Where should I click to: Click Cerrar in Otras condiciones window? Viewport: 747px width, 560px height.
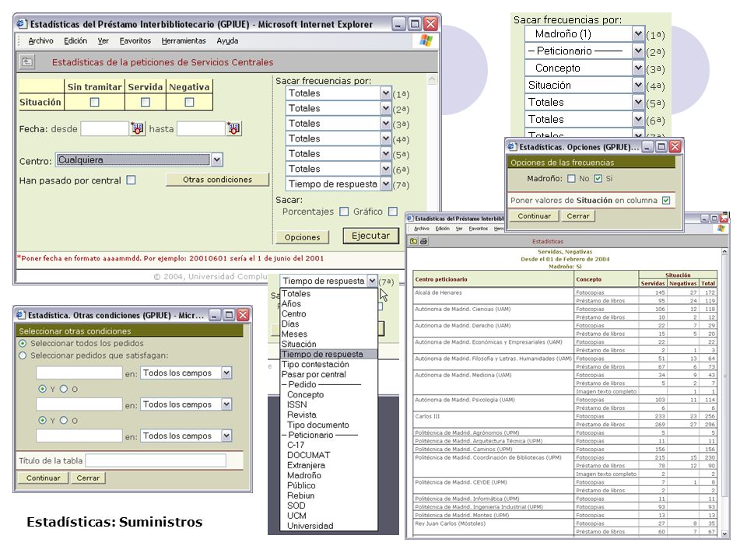pyautogui.click(x=88, y=478)
